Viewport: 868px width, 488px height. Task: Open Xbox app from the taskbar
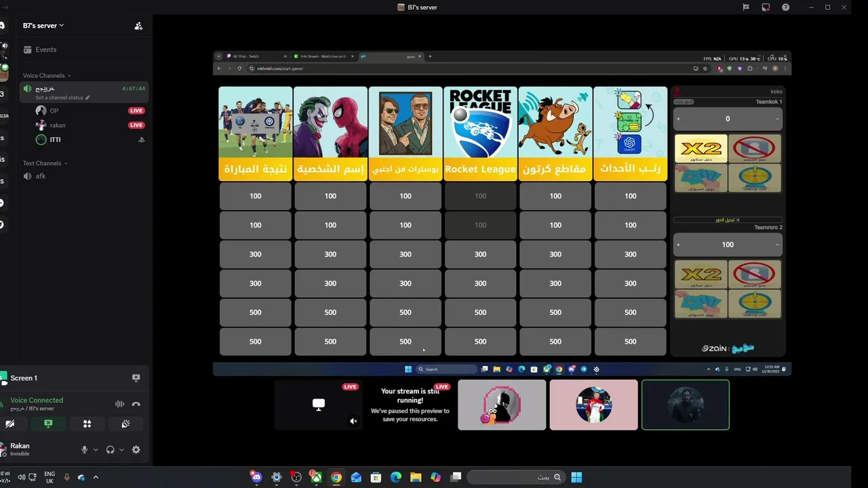(x=316, y=477)
